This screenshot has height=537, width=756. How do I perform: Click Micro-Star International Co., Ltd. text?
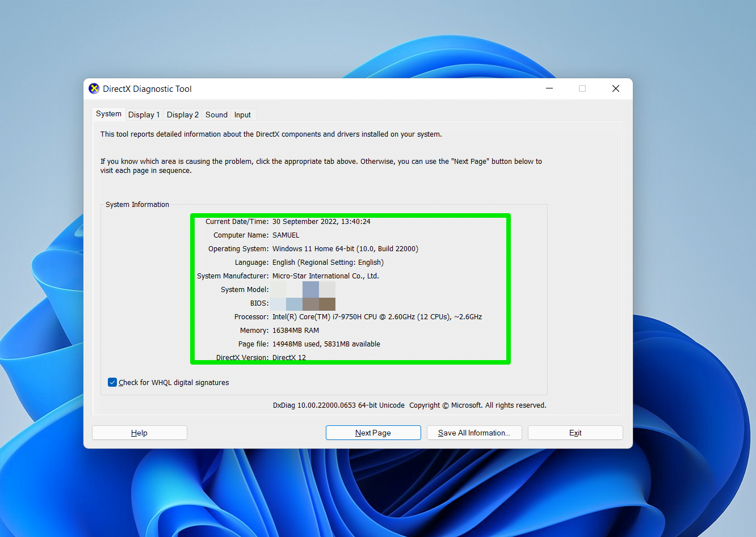pos(326,276)
